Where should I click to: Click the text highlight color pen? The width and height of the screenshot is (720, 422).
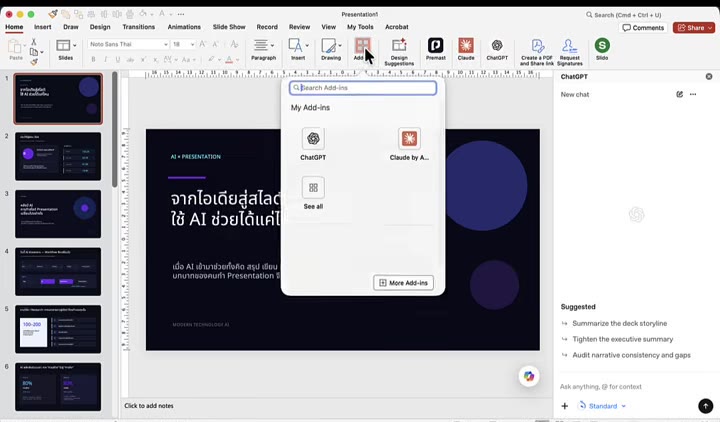pyautogui.click(x=211, y=60)
